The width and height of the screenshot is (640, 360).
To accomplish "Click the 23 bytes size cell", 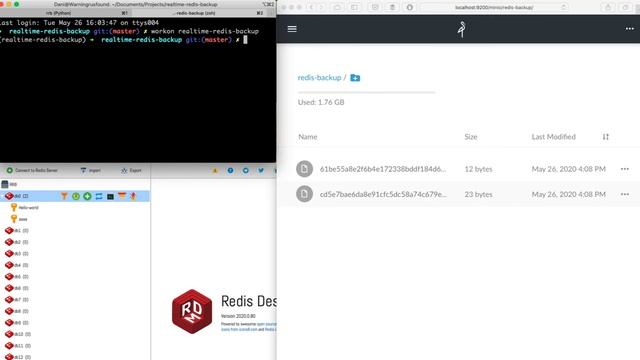I will click(478, 194).
